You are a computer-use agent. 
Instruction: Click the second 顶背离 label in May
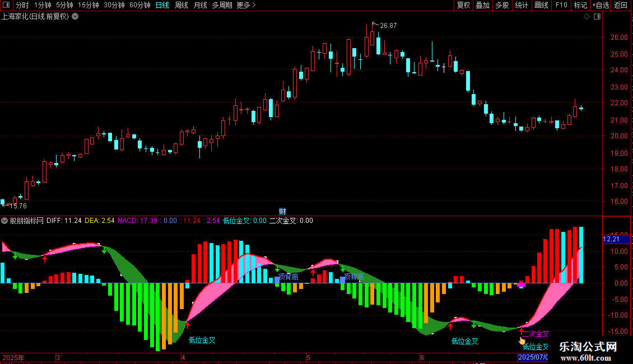pos(353,277)
